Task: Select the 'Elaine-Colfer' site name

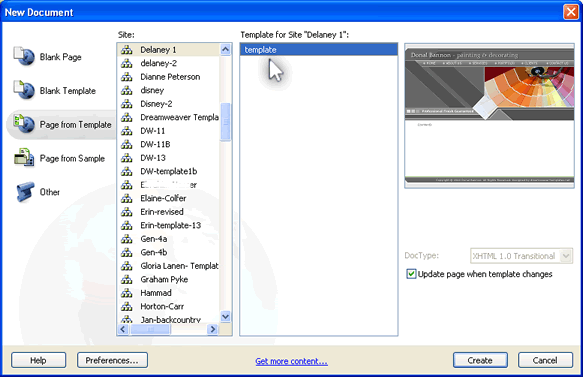Action: (x=163, y=199)
